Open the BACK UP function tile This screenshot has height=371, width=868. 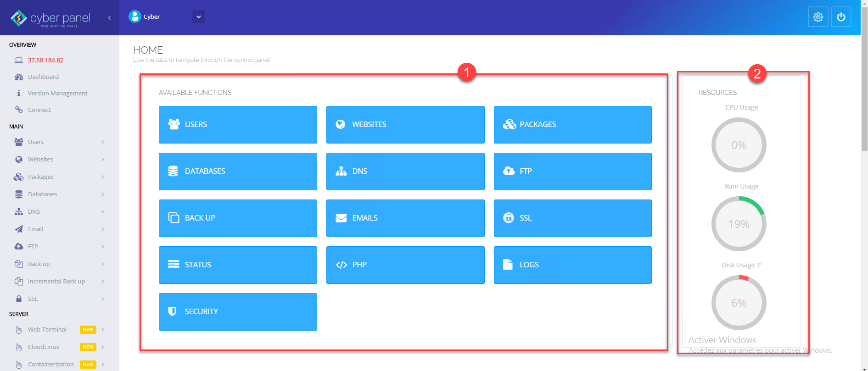[x=238, y=218]
